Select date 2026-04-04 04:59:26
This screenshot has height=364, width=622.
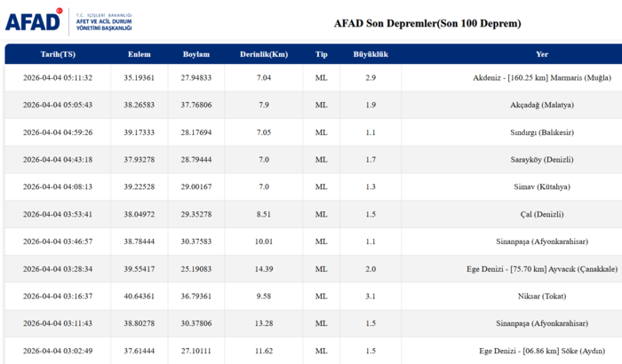tap(58, 132)
